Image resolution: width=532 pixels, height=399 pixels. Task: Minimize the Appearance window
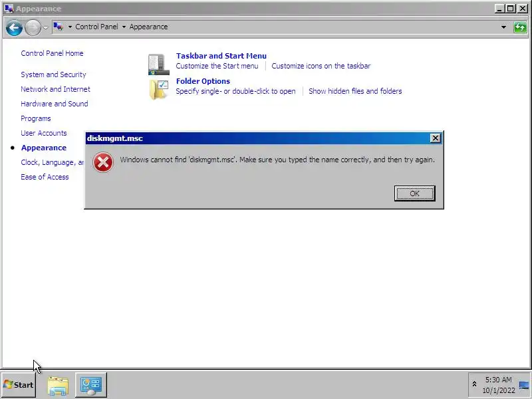tap(499, 9)
